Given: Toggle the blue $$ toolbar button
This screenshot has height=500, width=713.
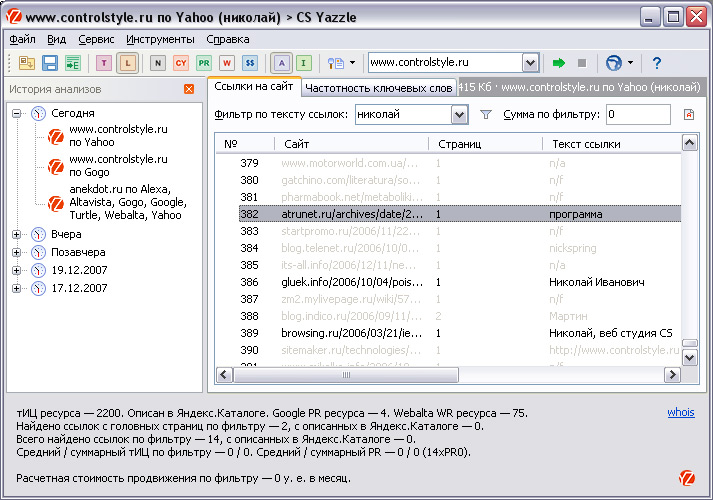Looking at the screenshot, I should point(250,63).
